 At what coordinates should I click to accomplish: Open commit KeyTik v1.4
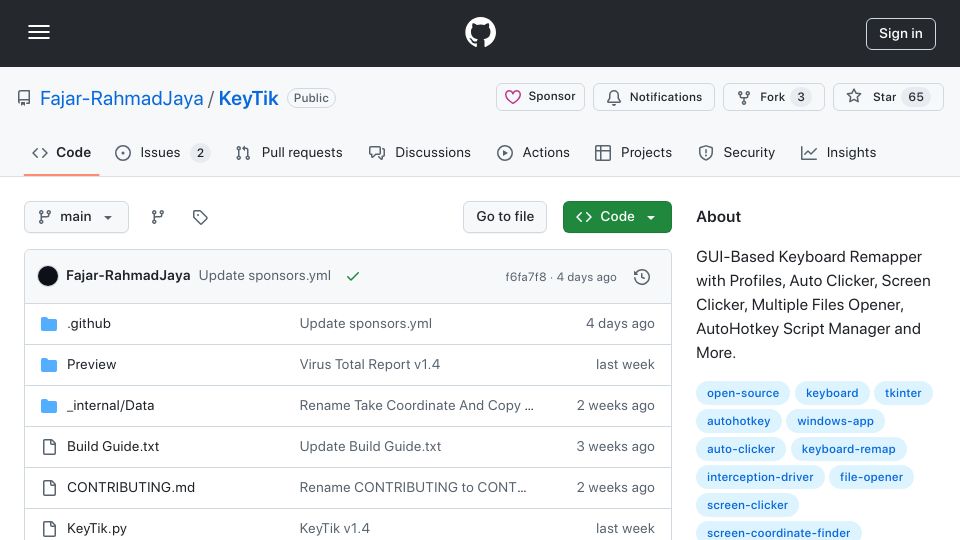tap(334, 528)
